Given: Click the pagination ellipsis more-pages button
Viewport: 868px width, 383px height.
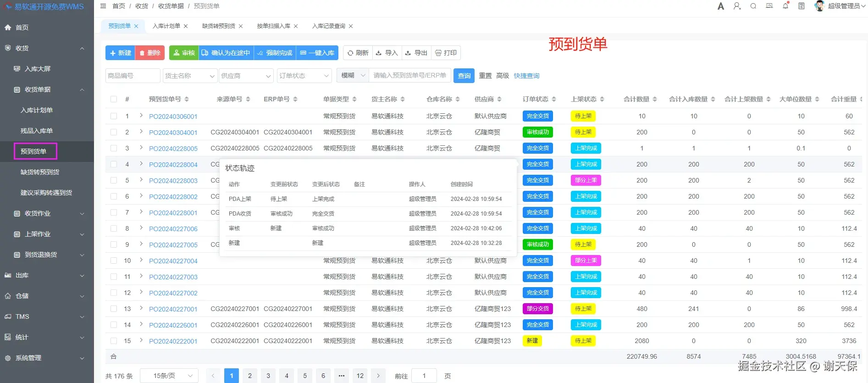Looking at the screenshot, I should click(x=342, y=376).
